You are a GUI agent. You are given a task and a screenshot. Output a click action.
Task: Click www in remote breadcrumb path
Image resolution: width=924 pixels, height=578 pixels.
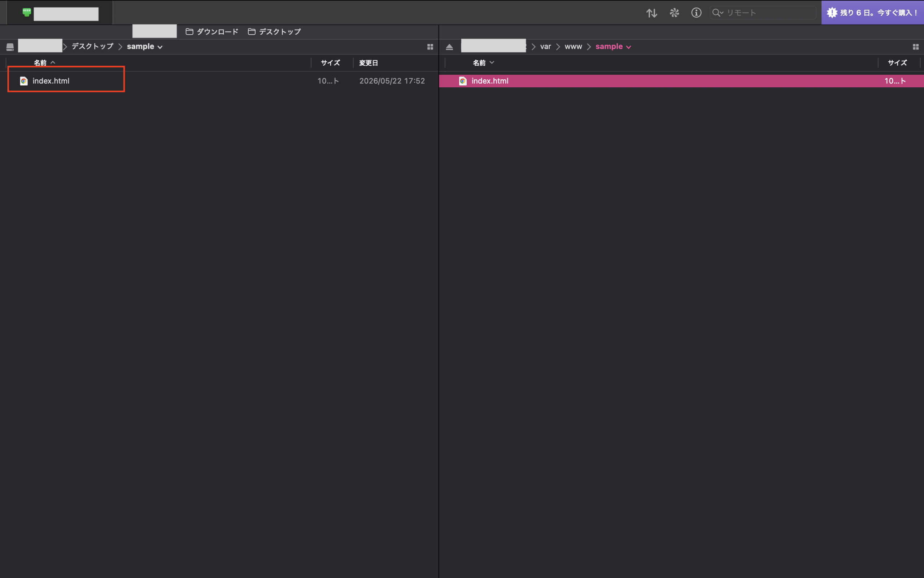click(x=573, y=47)
